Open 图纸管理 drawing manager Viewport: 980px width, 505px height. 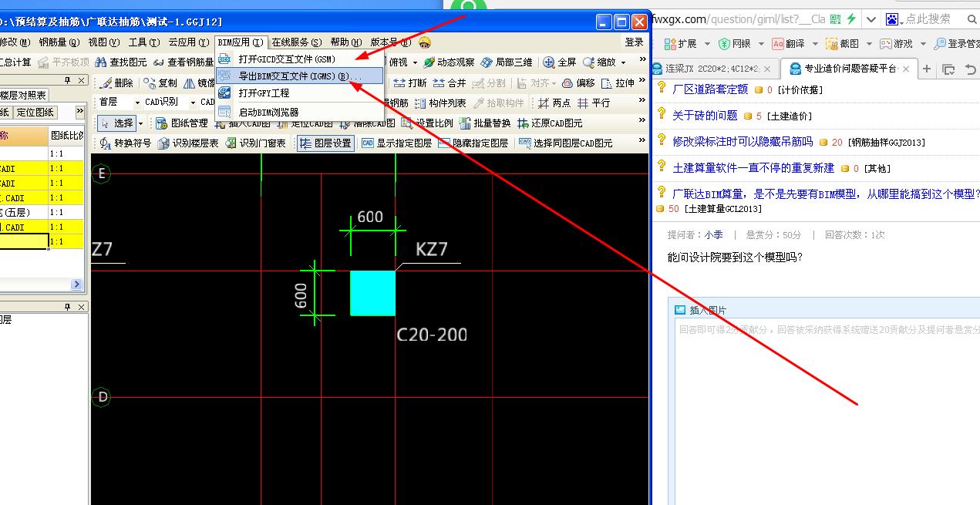(182, 123)
